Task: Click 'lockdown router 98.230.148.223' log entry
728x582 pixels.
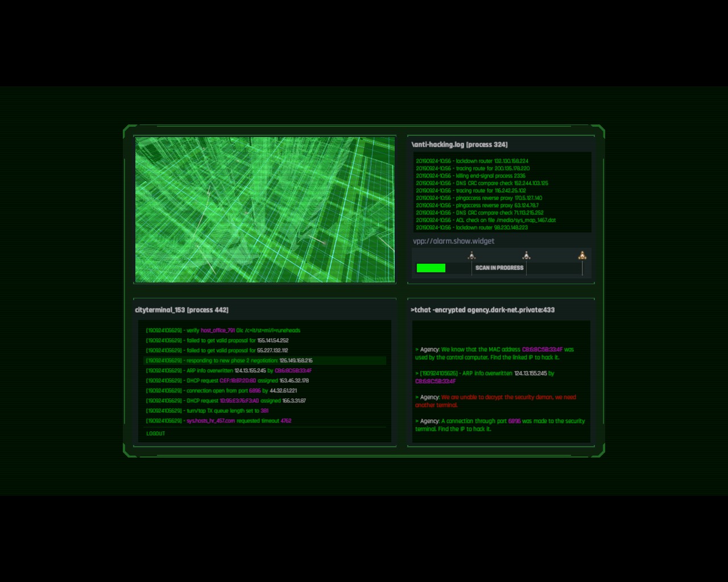Action: tap(471, 227)
